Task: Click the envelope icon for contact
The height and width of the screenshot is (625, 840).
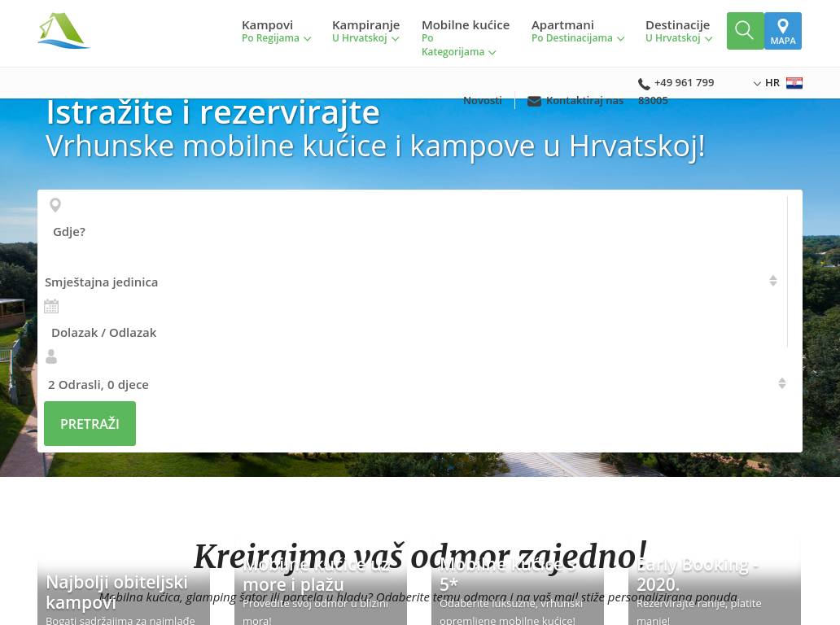Action: point(534,101)
